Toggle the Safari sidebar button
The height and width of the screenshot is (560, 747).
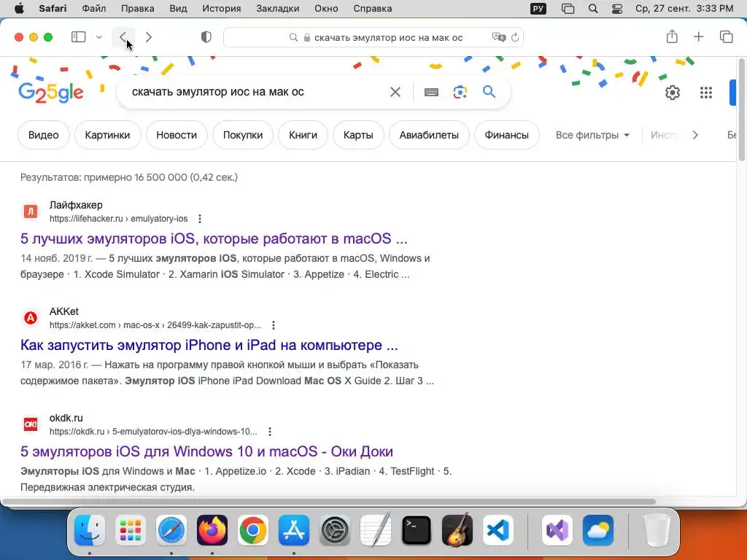(x=78, y=37)
